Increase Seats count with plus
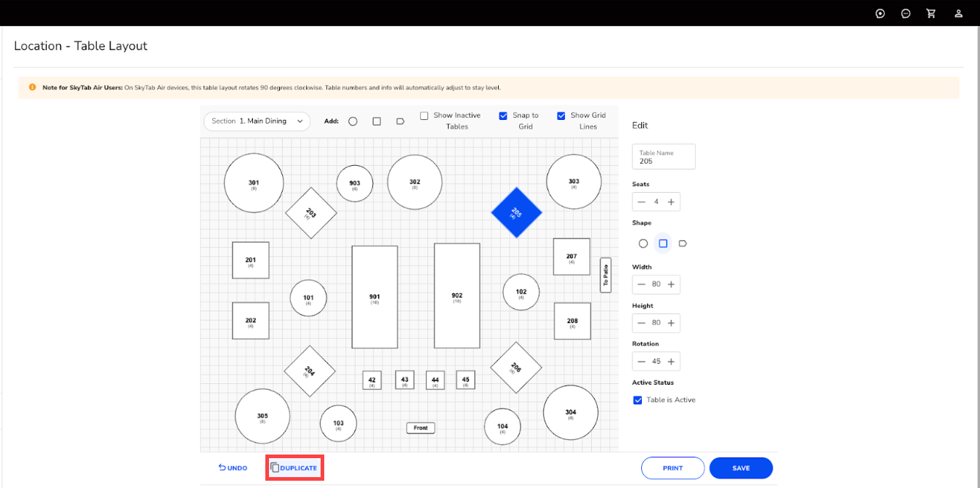This screenshot has width=980, height=488. (671, 202)
